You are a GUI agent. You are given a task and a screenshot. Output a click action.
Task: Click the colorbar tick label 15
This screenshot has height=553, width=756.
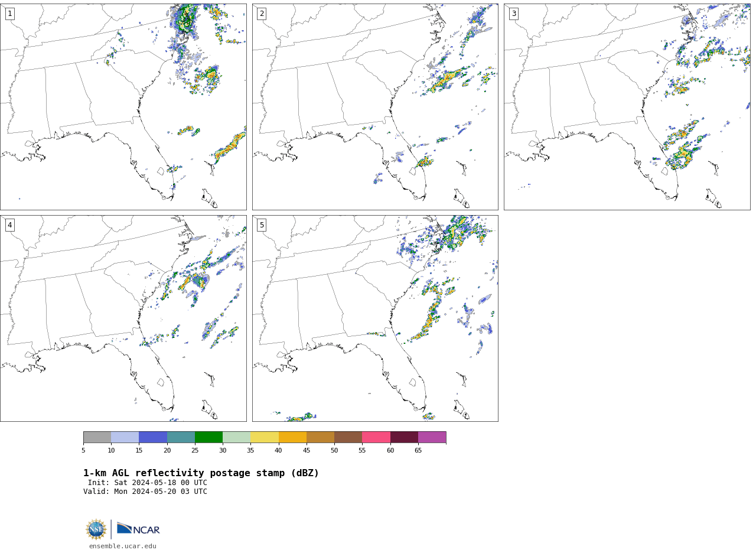(x=139, y=451)
